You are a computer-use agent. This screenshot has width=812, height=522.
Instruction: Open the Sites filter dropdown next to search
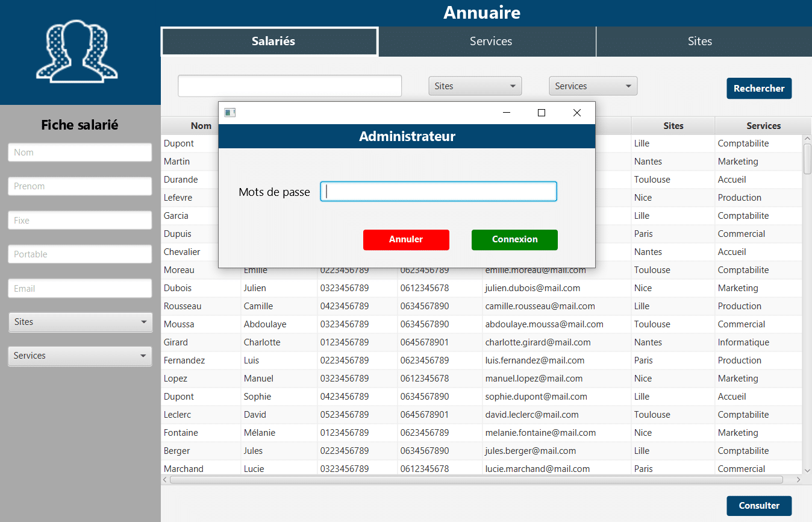[475, 86]
